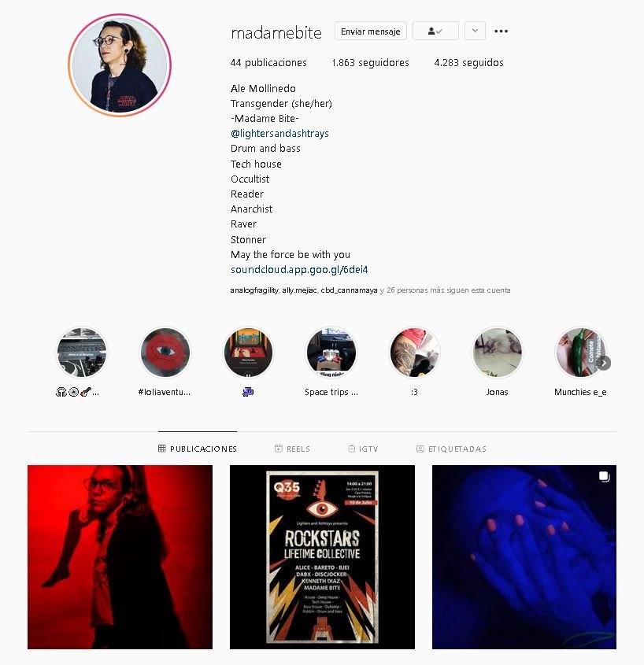The image size is (644, 665).
Task: Open the red eye highlight story
Action: point(165,352)
